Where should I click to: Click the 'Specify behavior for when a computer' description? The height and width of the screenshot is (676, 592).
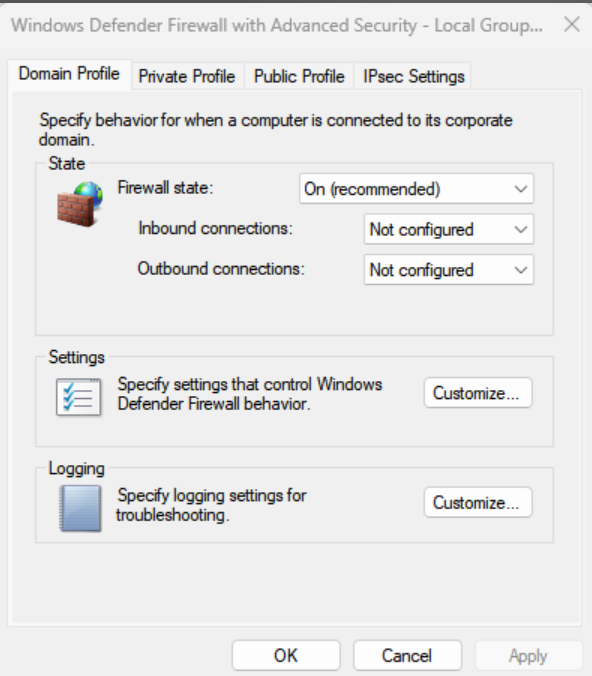(x=276, y=130)
